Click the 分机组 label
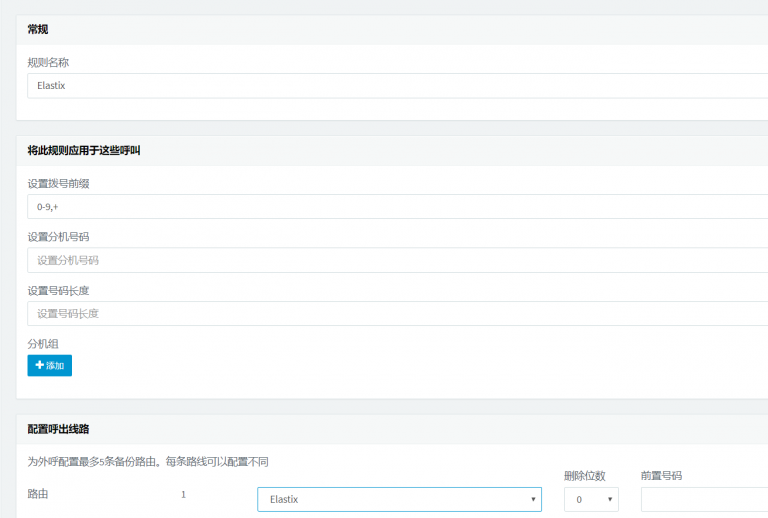768x518 pixels. click(43, 344)
